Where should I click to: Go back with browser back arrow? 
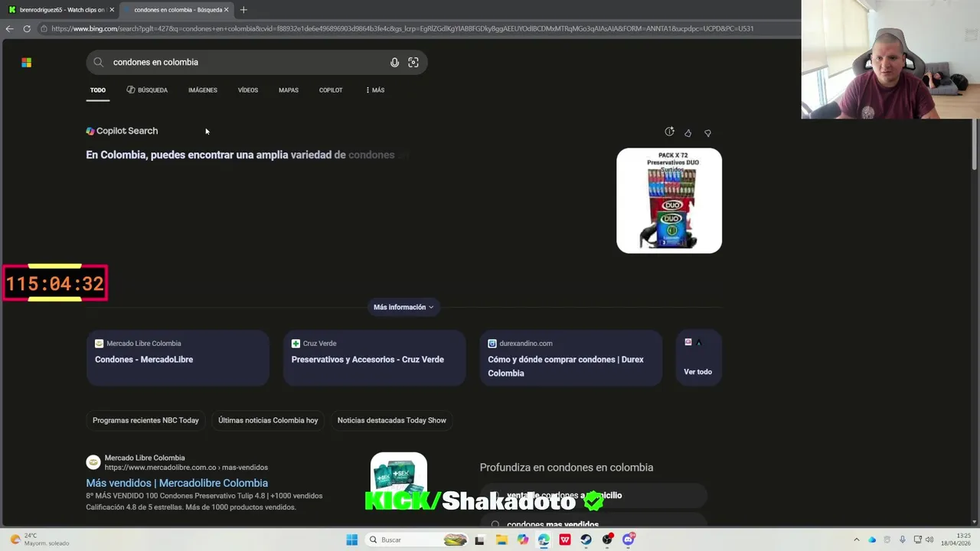tap(9, 28)
